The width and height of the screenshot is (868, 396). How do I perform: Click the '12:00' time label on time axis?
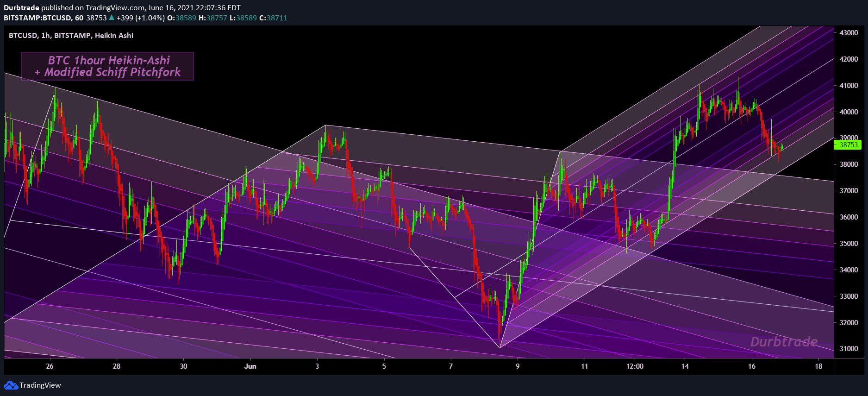point(635,366)
